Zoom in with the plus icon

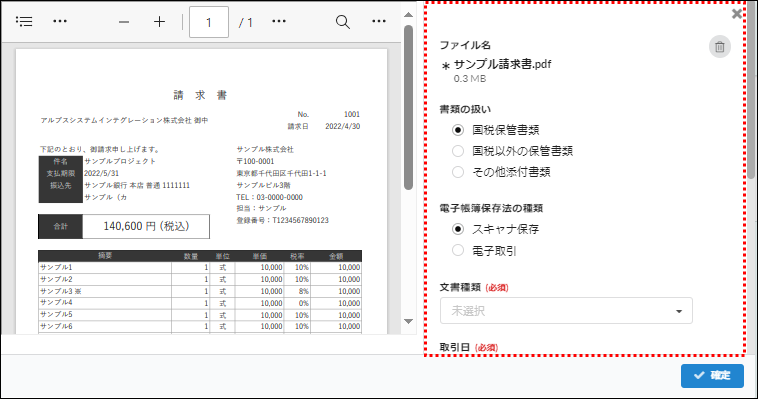coord(160,22)
